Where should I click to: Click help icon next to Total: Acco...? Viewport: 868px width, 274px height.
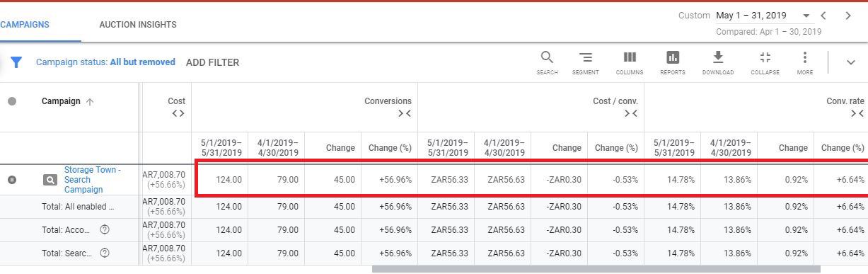105,230
